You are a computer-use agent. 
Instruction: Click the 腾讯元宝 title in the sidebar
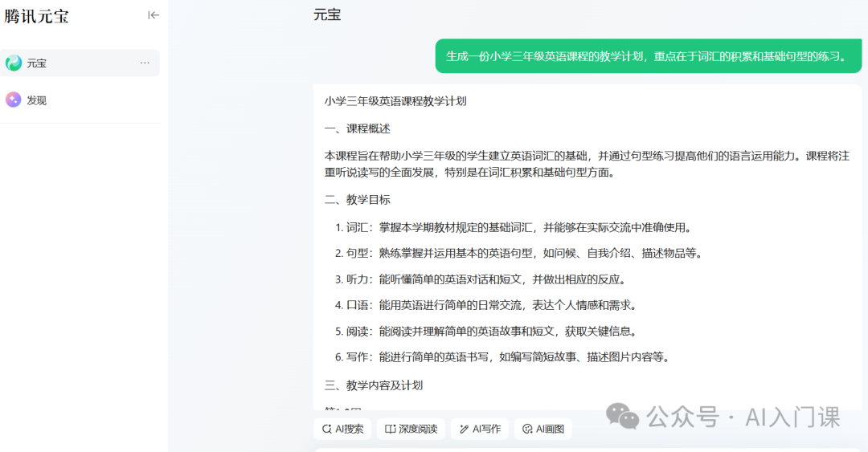click(x=36, y=16)
